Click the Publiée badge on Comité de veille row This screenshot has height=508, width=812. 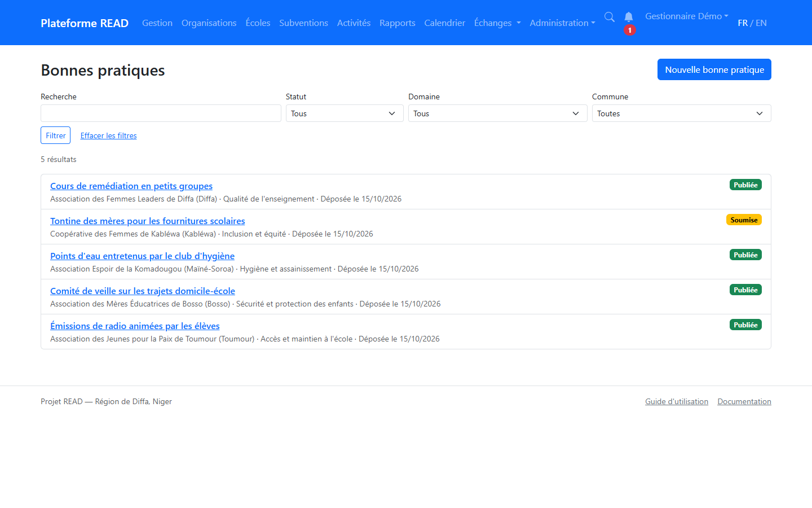coord(745,290)
